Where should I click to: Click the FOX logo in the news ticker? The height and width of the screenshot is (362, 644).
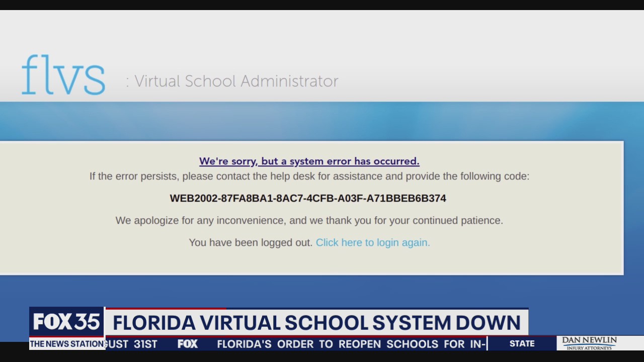pos(187,344)
